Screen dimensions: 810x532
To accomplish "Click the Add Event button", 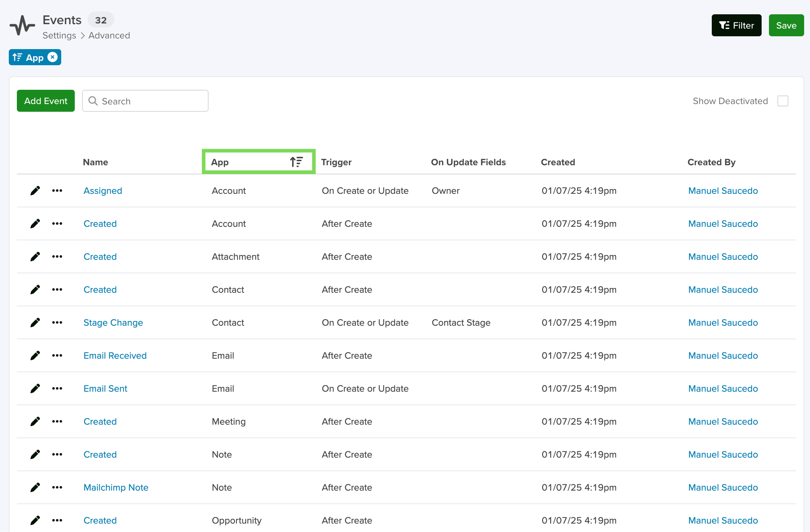I will click(46, 101).
